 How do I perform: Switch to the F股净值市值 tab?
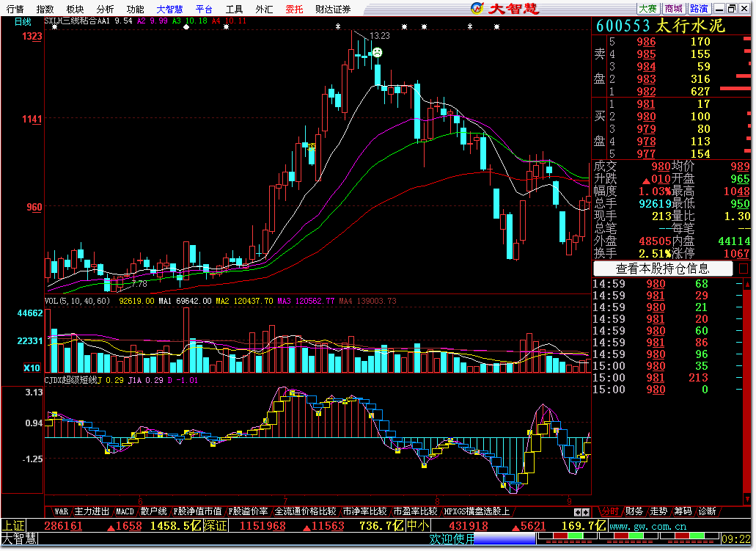[x=197, y=511]
